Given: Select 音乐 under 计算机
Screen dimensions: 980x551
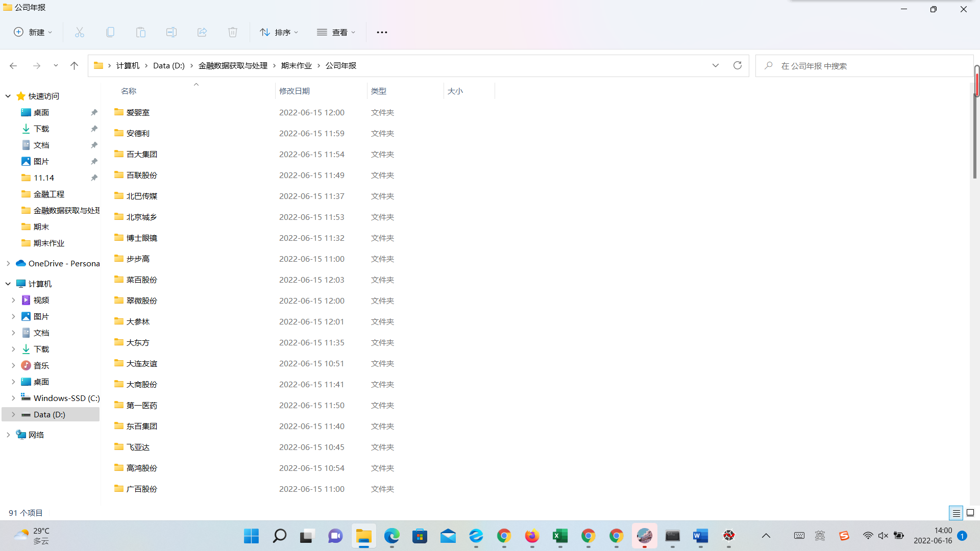Looking at the screenshot, I should tap(41, 365).
